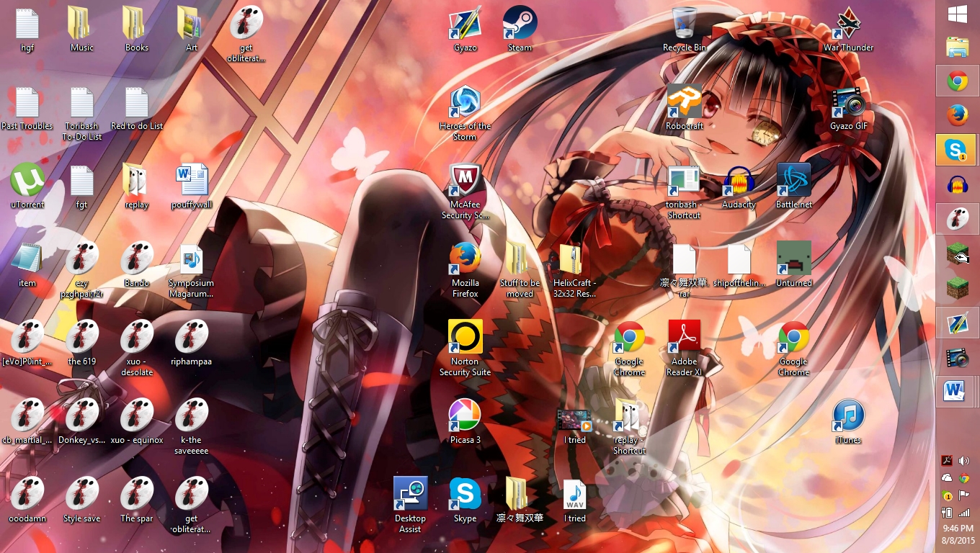Launch the Skype desktop shortcut

pyautogui.click(x=465, y=500)
